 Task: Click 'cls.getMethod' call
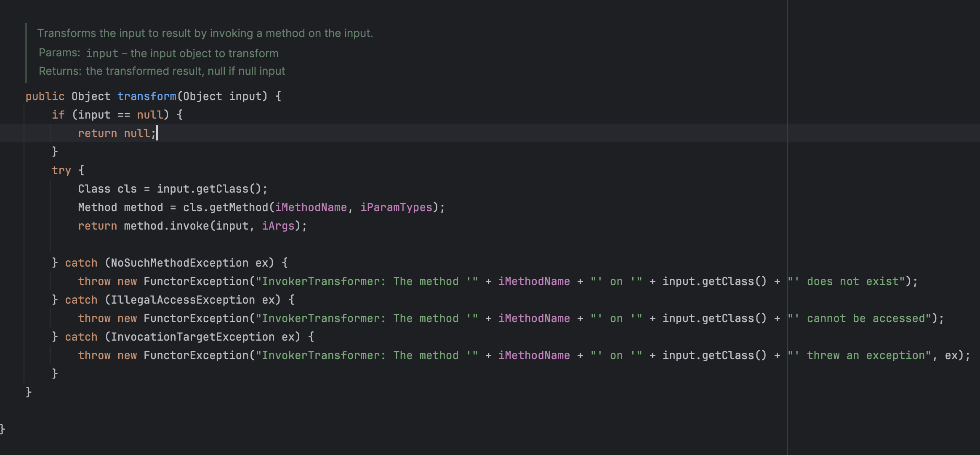click(x=226, y=207)
